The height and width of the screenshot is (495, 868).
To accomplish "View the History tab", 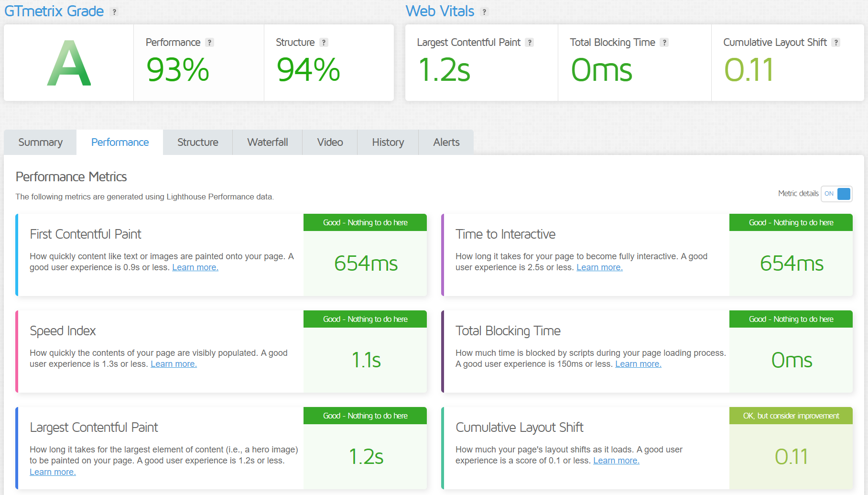I will (388, 143).
